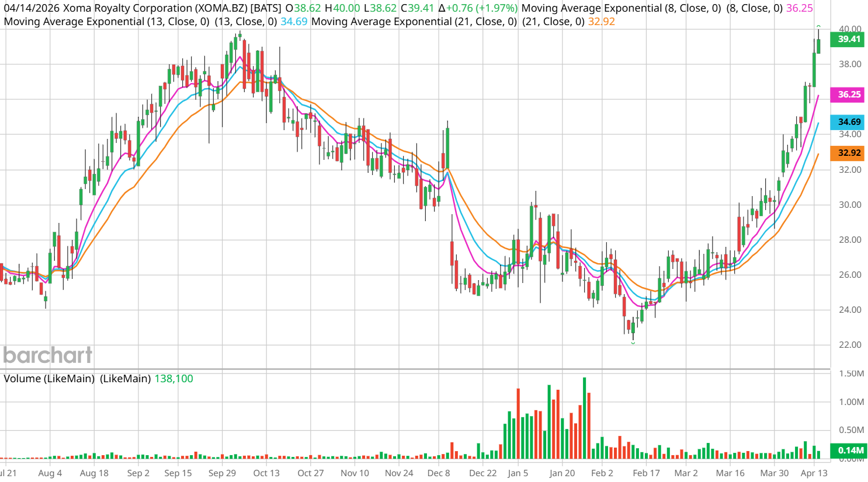Click the 13-period Moving Average Exponential legend
Image resolution: width=868 pixels, height=482 pixels.
tap(106, 22)
